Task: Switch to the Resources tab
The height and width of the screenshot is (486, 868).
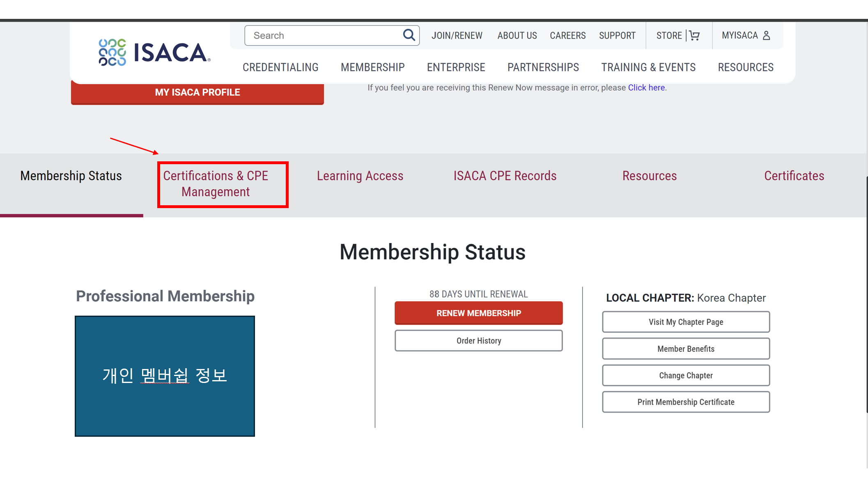Action: point(650,176)
